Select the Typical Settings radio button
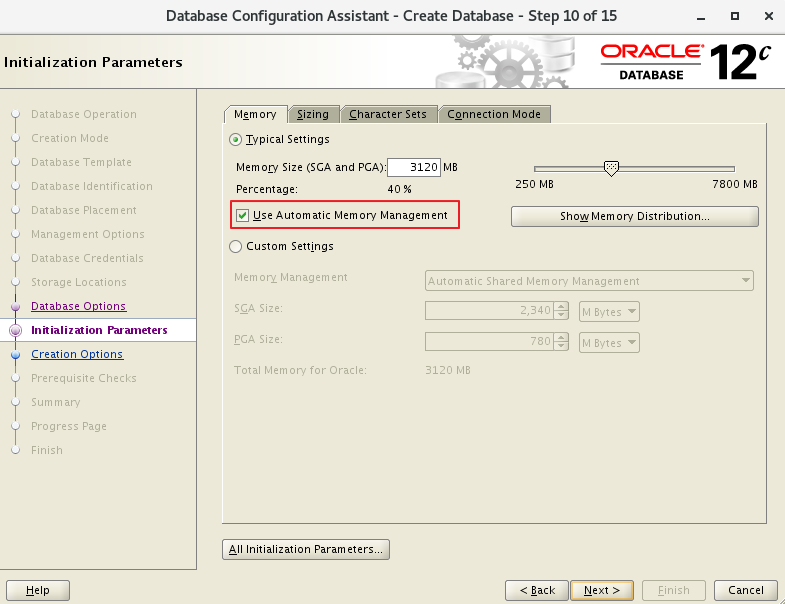 click(236, 140)
